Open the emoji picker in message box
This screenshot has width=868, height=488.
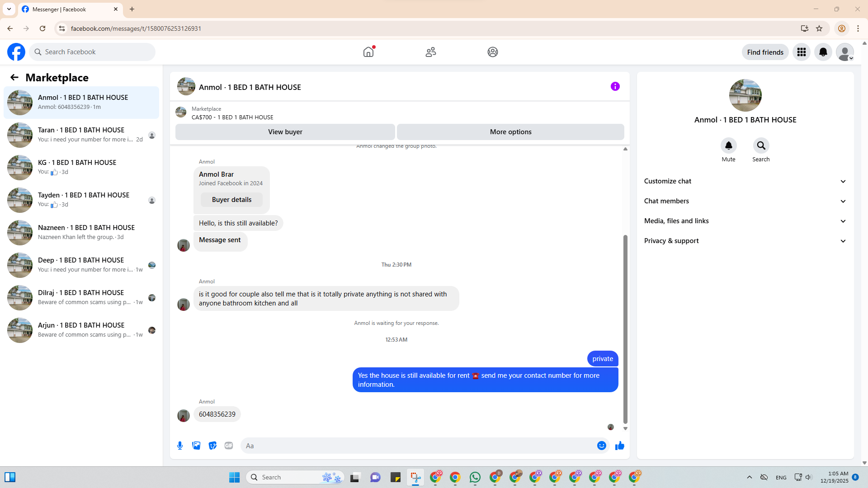coord(601,446)
